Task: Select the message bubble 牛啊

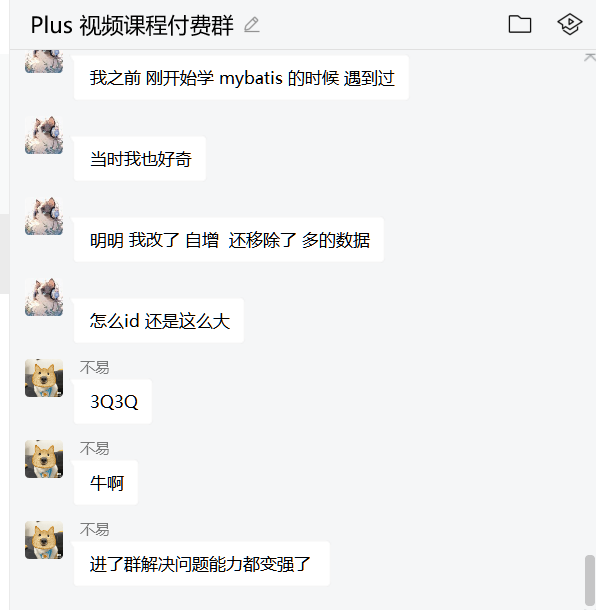Action: coord(106,483)
